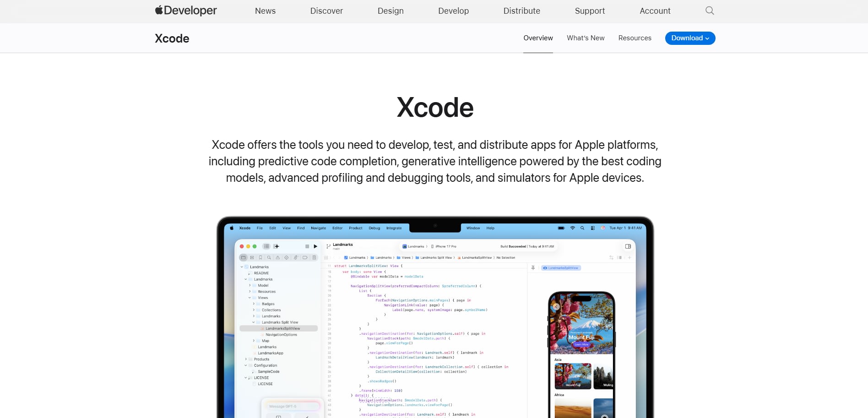The width and height of the screenshot is (868, 418).
Task: Open the Find navigator magnifier icon
Action: pyautogui.click(x=269, y=258)
